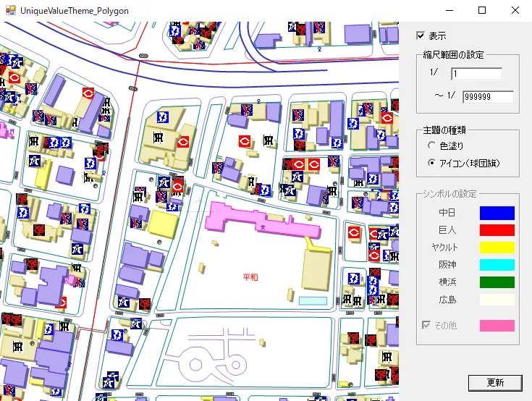
Task: Click the light-blue pool rectangle in school grounds
Action: pyautogui.click(x=313, y=300)
